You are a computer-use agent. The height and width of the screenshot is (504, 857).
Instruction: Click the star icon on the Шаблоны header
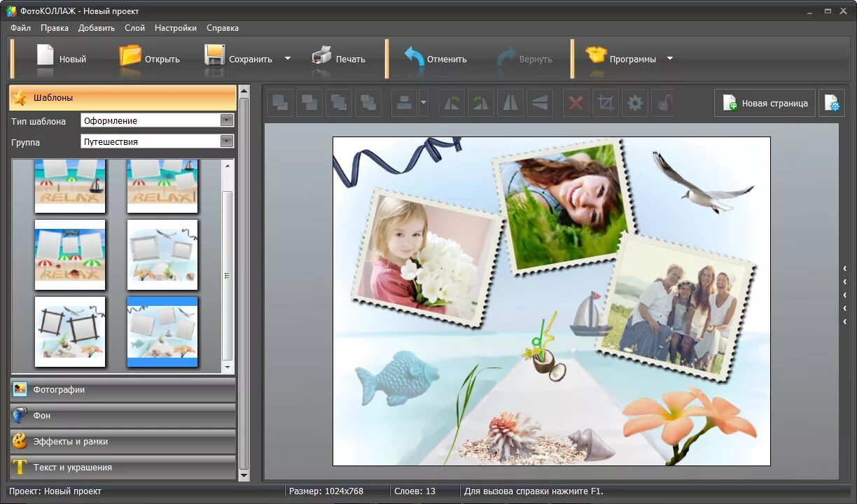pyautogui.click(x=20, y=98)
